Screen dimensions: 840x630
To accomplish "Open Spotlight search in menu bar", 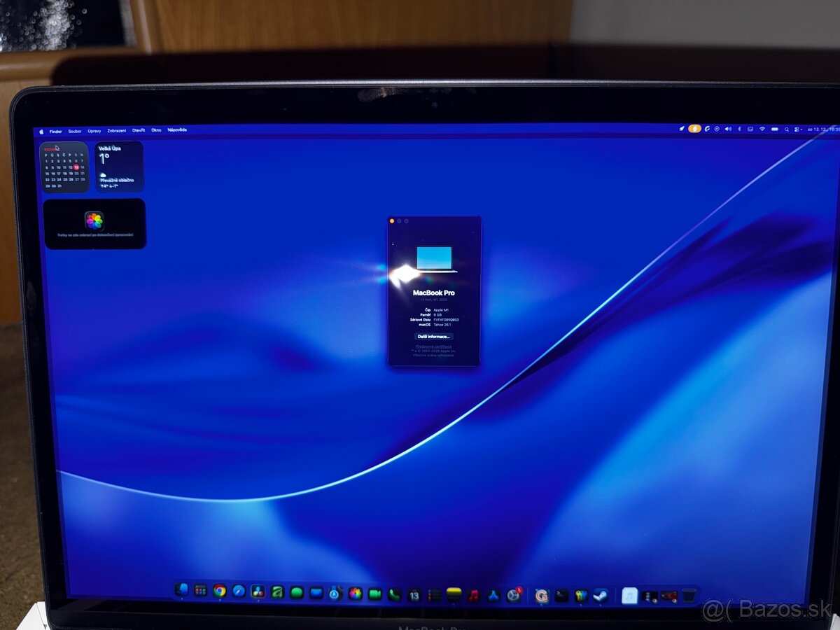I will (787, 129).
